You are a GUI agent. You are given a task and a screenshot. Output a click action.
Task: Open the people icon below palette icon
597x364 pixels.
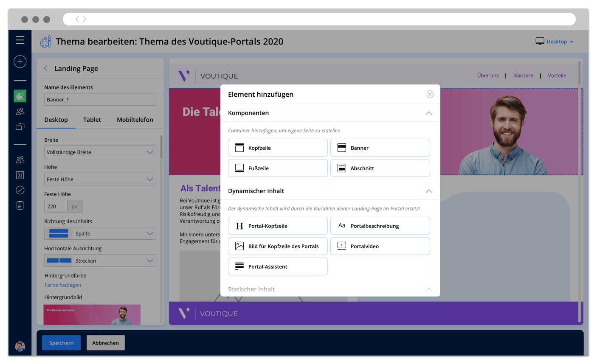(x=20, y=112)
